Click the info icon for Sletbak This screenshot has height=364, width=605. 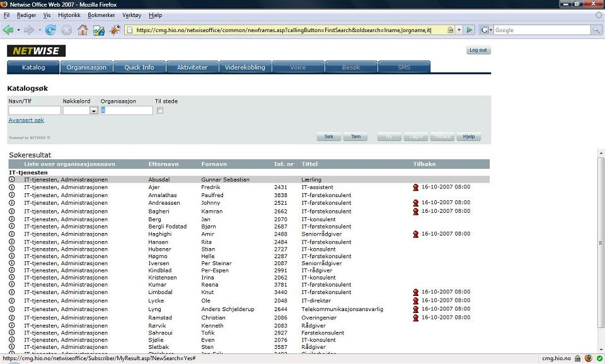pos(11,347)
